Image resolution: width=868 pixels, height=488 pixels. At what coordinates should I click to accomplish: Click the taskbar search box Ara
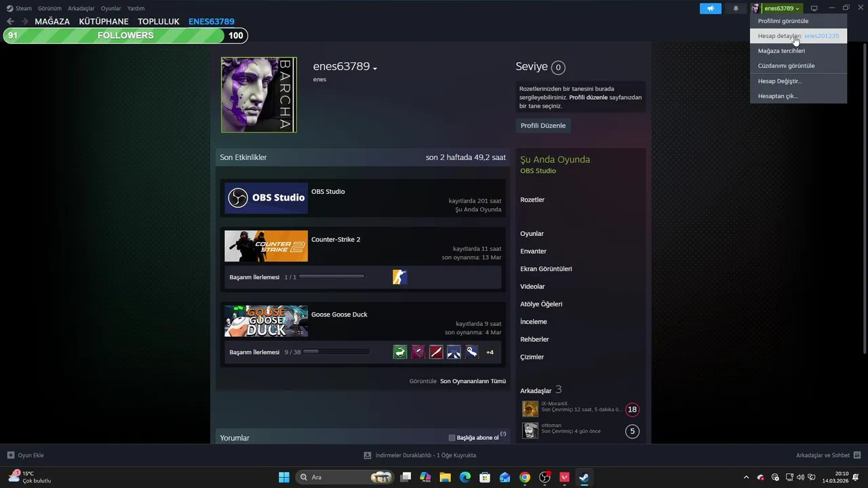click(x=346, y=477)
